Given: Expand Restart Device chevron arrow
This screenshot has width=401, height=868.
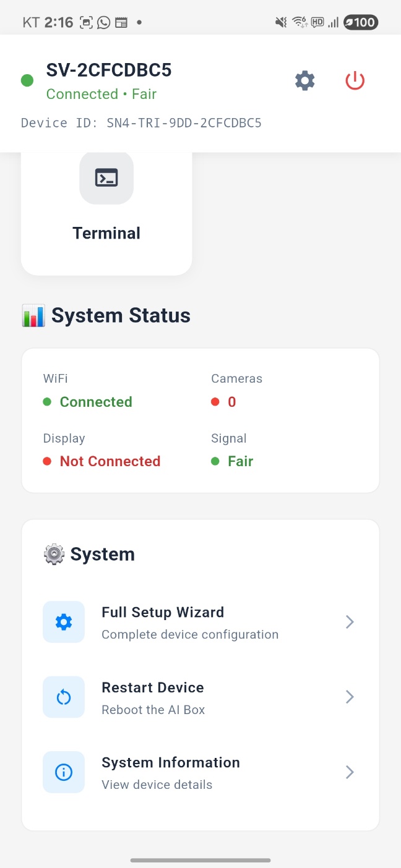Looking at the screenshot, I should [350, 697].
